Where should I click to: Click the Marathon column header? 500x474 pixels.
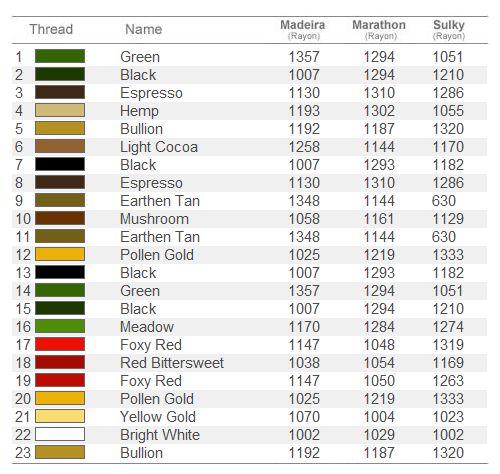pos(379,29)
